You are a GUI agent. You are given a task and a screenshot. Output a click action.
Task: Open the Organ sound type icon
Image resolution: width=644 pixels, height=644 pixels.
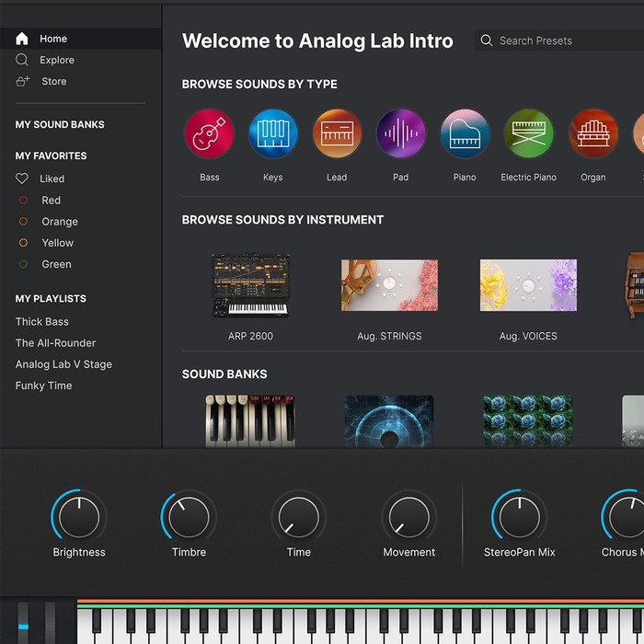point(592,133)
